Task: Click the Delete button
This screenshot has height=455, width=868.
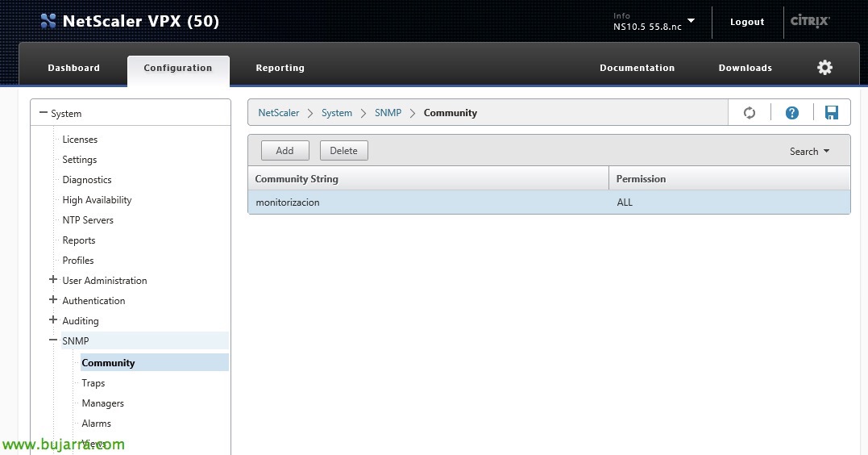Action: [344, 150]
